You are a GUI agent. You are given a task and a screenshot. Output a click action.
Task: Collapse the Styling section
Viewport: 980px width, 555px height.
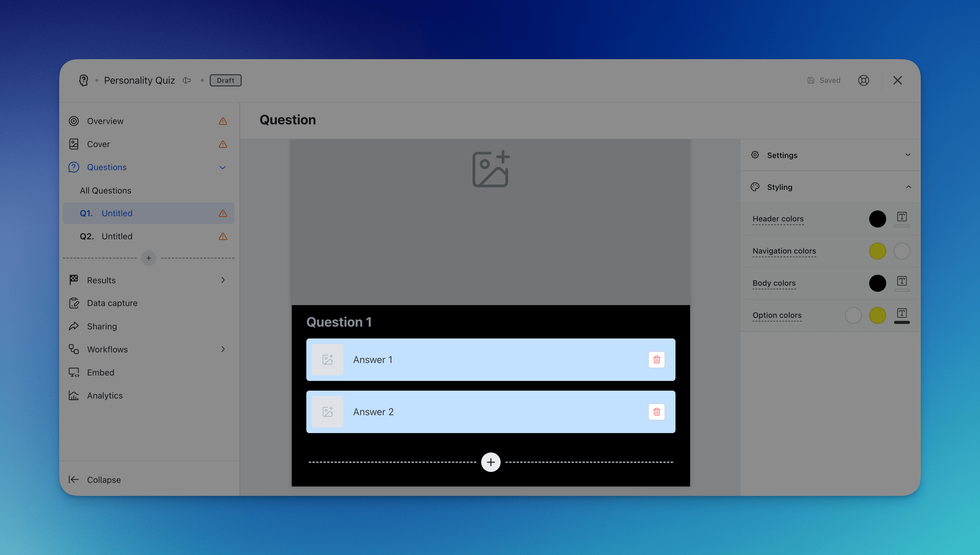pyautogui.click(x=908, y=187)
